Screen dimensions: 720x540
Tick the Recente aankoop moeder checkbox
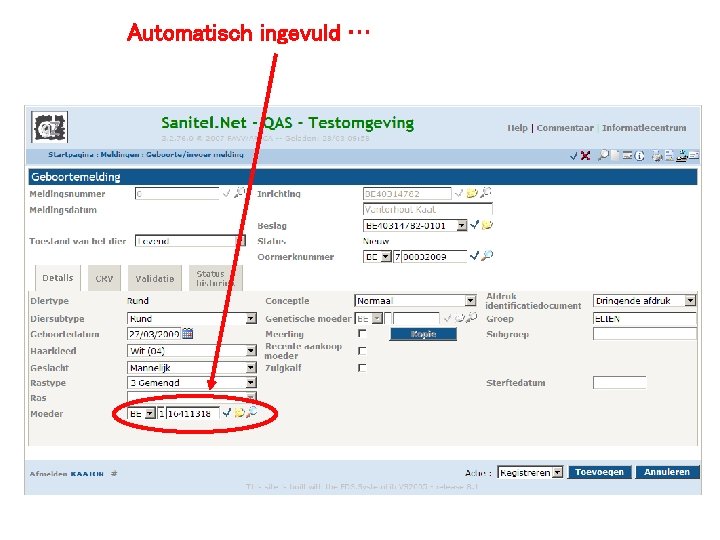(x=362, y=351)
